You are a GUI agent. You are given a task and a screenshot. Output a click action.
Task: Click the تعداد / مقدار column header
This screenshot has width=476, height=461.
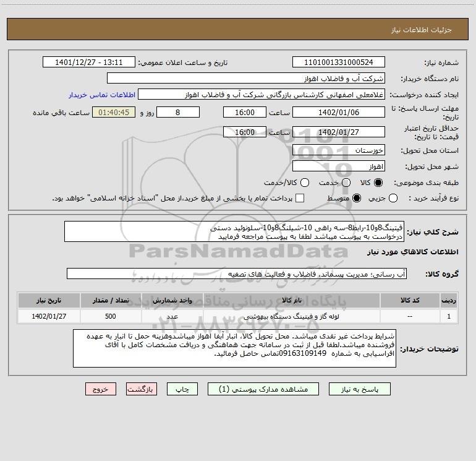(x=111, y=300)
